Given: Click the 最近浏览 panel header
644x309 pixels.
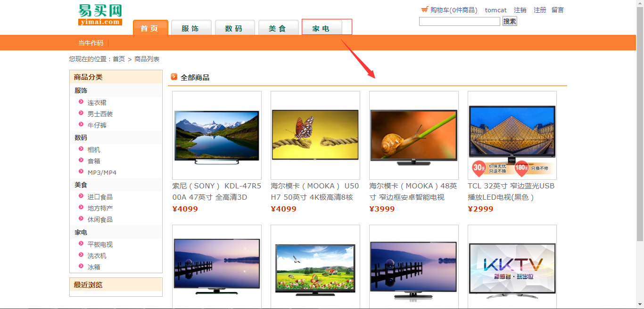Looking at the screenshot, I should [116, 285].
